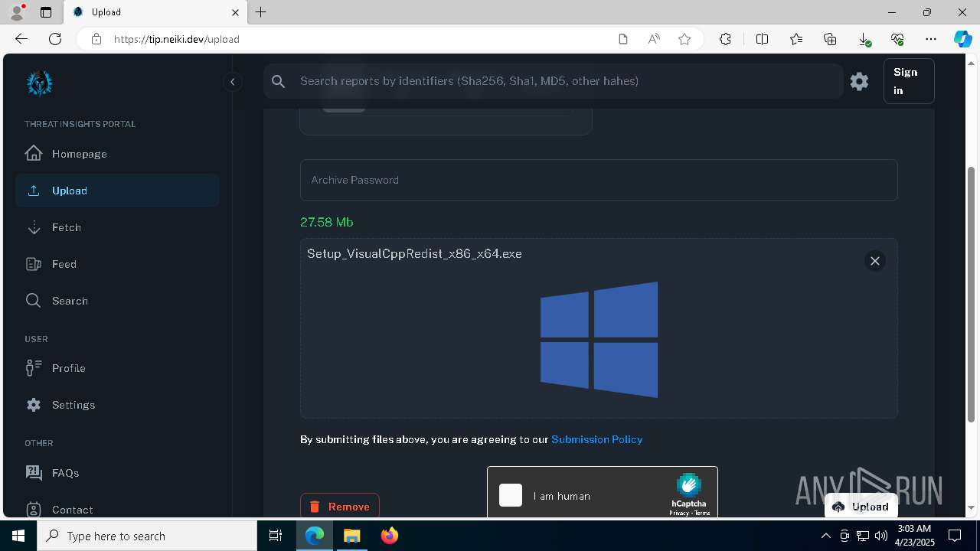Click the Windows logo file thumbnail
The image size is (980, 551).
pos(599,340)
